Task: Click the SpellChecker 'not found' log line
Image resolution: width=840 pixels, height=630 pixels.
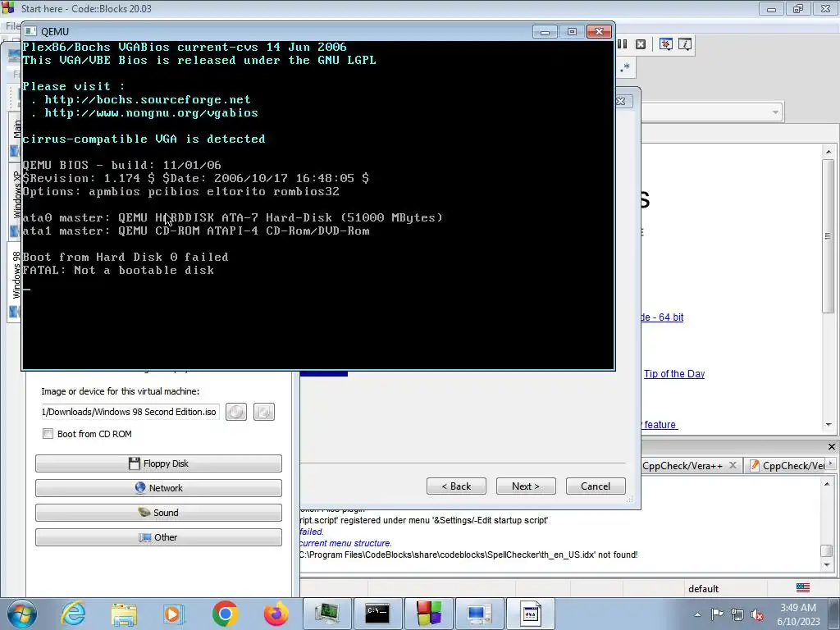Action: pyautogui.click(x=468, y=555)
